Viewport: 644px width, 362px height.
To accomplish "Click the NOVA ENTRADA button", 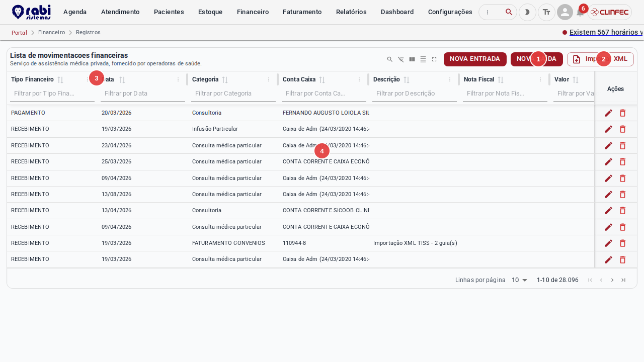I will pos(475,59).
